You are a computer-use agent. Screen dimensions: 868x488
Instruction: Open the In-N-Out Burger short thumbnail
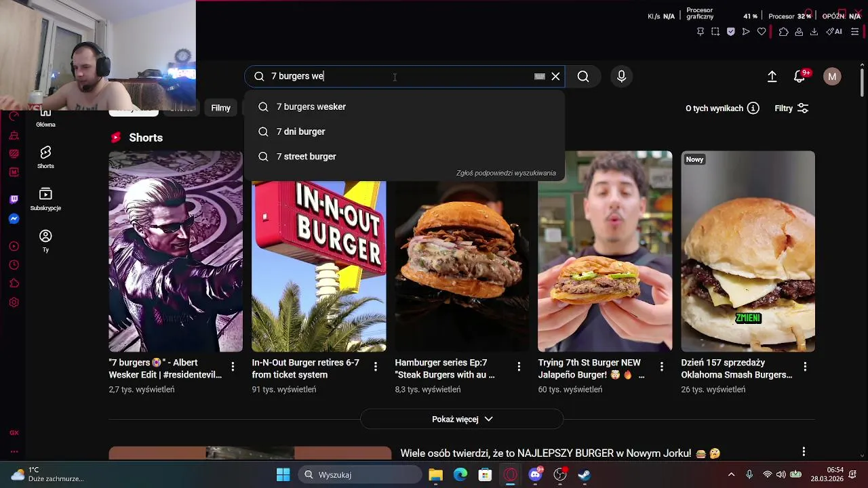(x=319, y=266)
